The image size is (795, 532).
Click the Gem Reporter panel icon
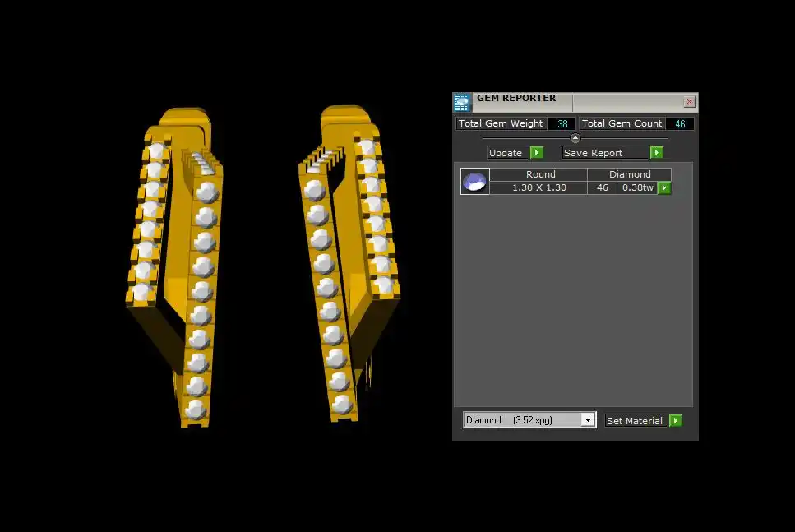point(462,102)
